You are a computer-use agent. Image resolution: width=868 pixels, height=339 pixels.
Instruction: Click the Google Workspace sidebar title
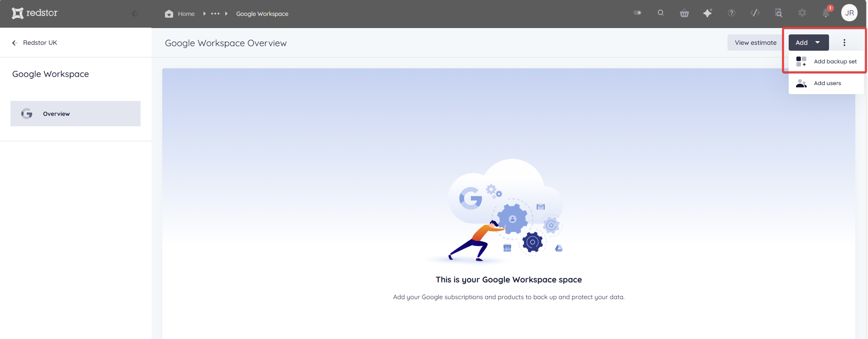point(51,74)
